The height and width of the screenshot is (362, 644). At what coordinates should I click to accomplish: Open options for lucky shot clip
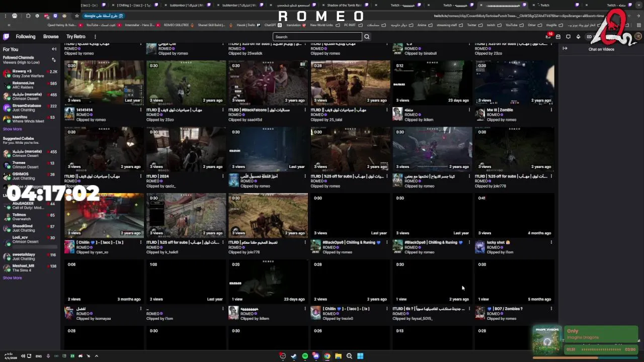click(551, 242)
